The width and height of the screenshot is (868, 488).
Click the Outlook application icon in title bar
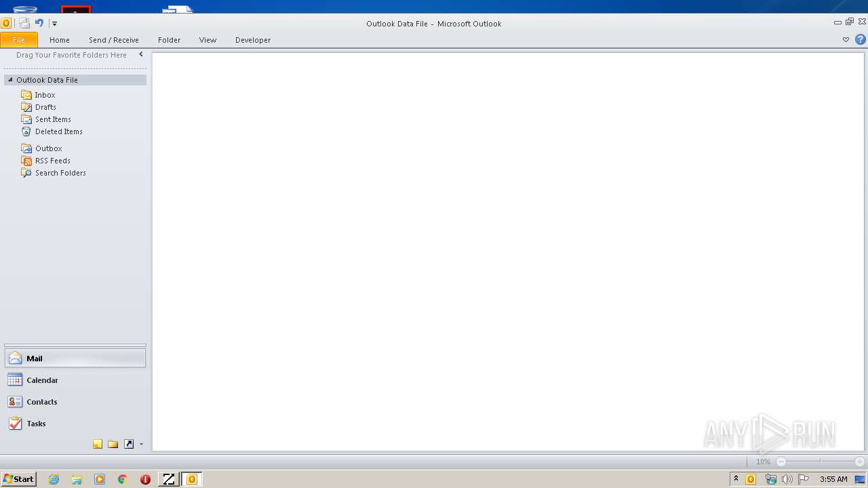(x=6, y=23)
